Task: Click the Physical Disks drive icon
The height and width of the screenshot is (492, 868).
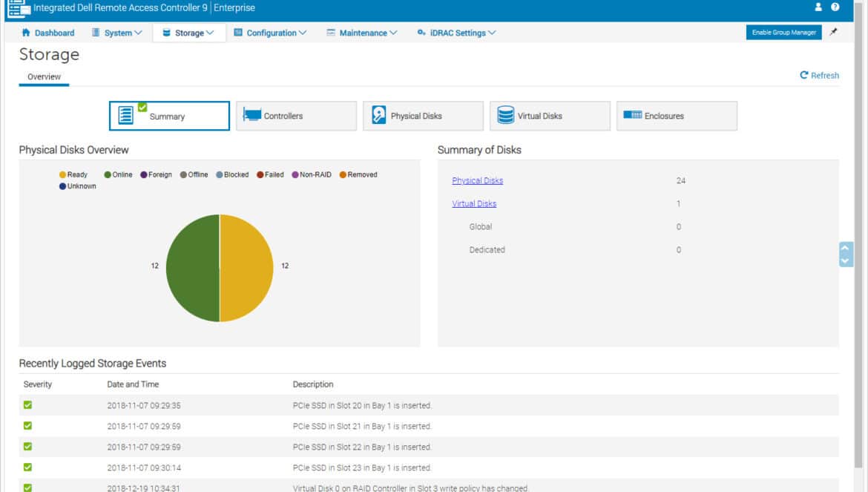Action: point(378,115)
